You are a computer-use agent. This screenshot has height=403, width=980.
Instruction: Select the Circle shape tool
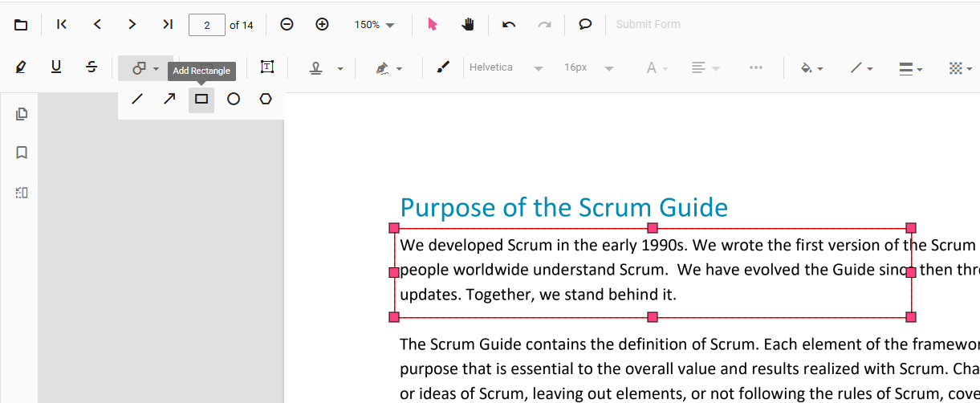(234, 100)
